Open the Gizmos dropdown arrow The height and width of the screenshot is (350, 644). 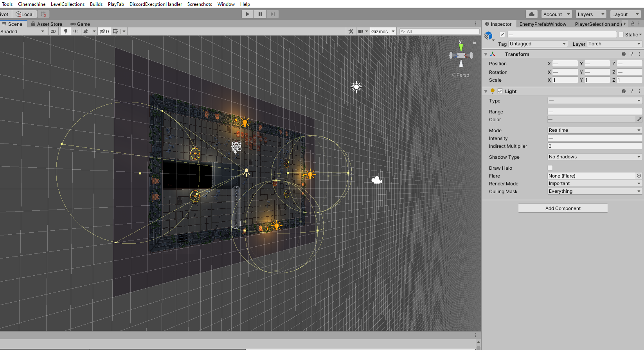tap(393, 31)
